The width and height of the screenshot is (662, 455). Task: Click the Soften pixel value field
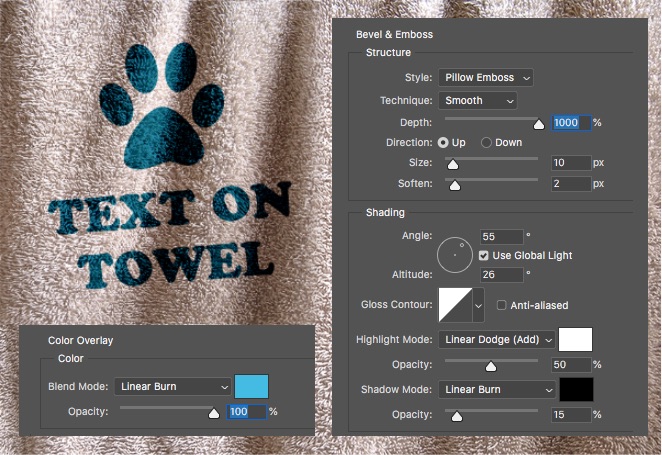(569, 184)
